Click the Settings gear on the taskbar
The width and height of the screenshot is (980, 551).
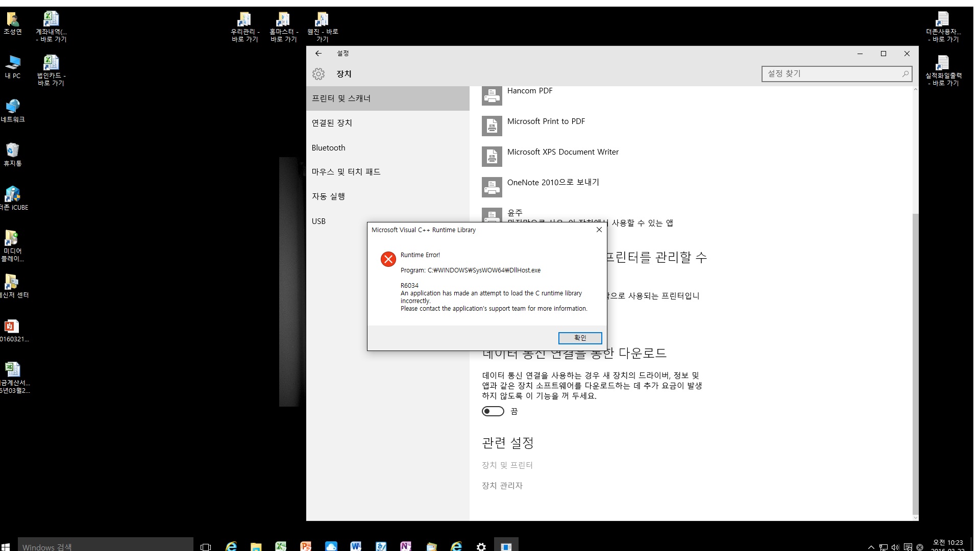click(481, 546)
